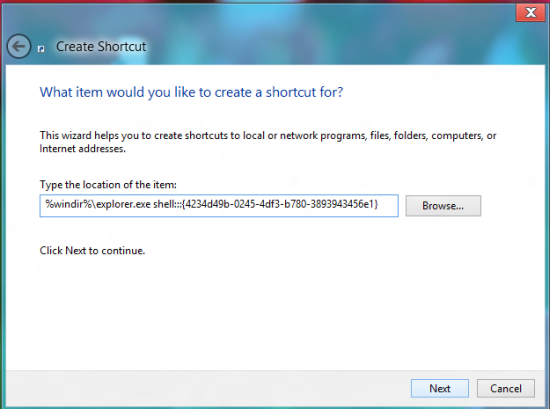Click the 'Create Shortcut' title text
The width and height of the screenshot is (550, 409).
point(101,47)
